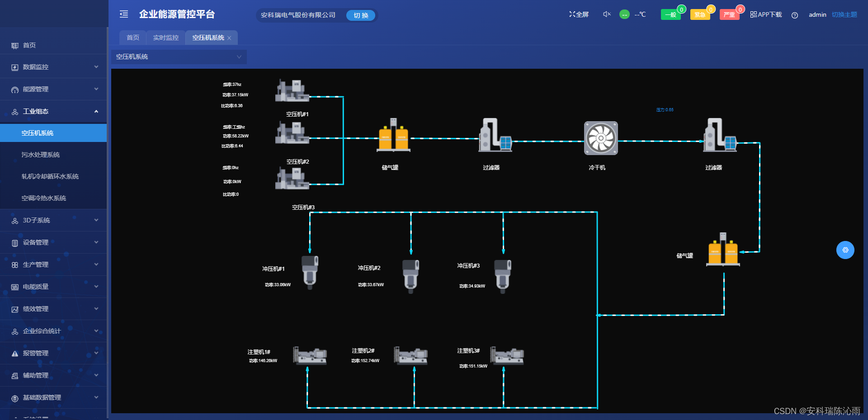
Task: Expand the 辅助管理 sidebar menu
Action: 53,375
